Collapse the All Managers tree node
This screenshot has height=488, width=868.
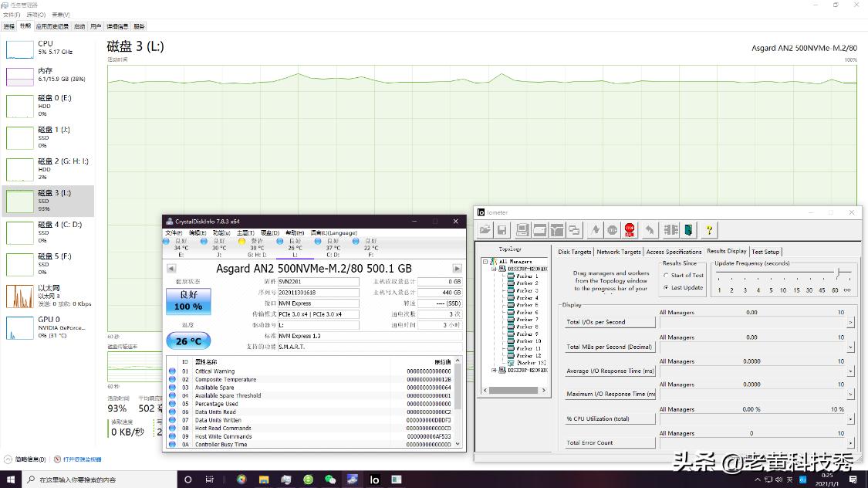tap(486, 262)
